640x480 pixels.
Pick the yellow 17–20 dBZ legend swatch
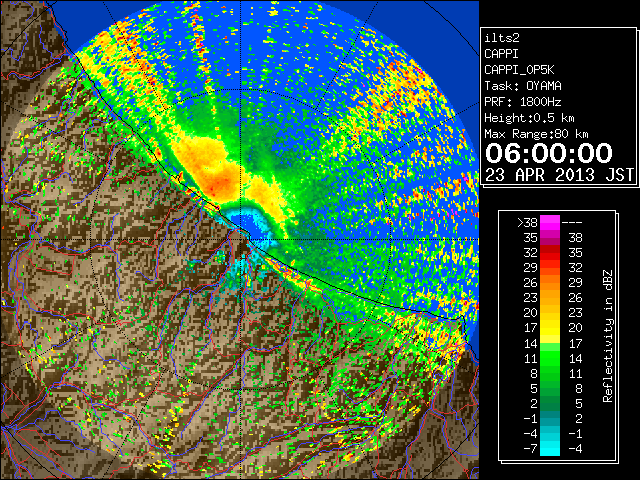(550, 328)
